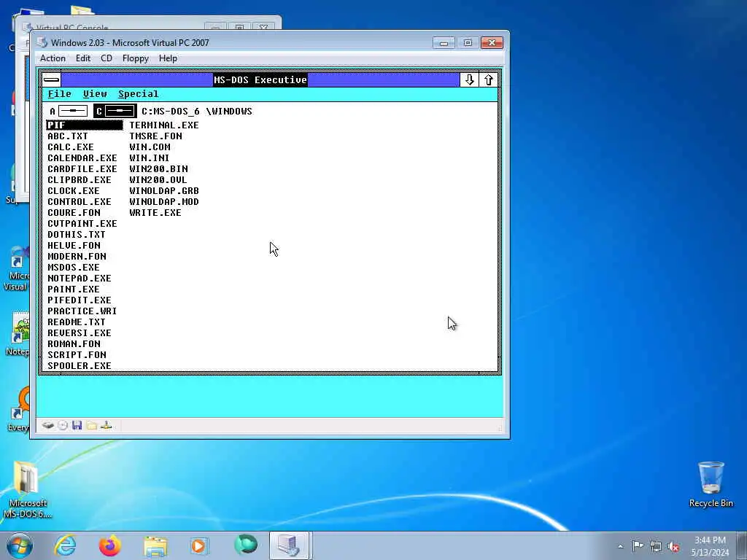Select CALENDAR.EXE file
747x560 pixels.
[x=82, y=158]
